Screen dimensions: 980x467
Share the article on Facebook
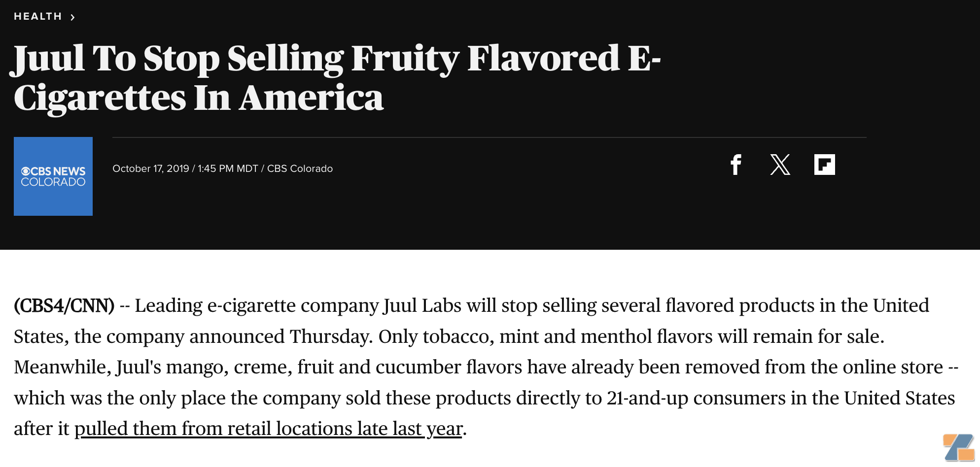tap(735, 165)
